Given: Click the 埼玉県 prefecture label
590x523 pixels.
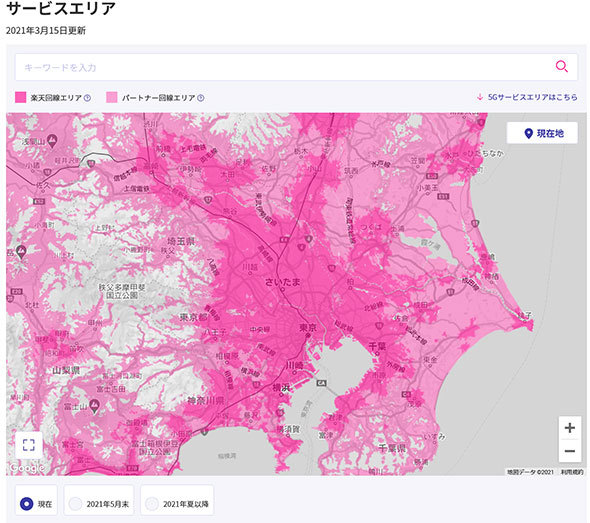Looking at the screenshot, I should [181, 241].
